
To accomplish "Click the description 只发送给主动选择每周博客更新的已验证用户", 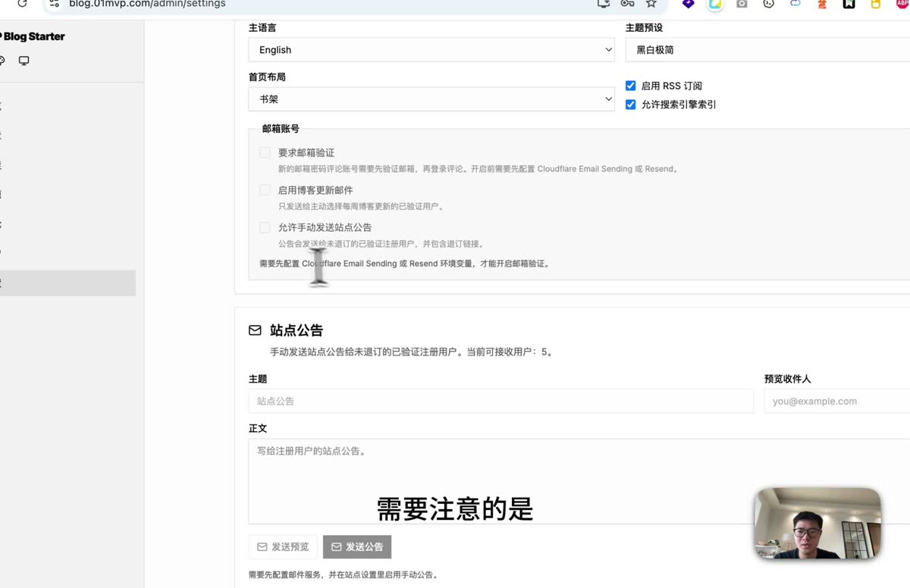I will (361, 206).
